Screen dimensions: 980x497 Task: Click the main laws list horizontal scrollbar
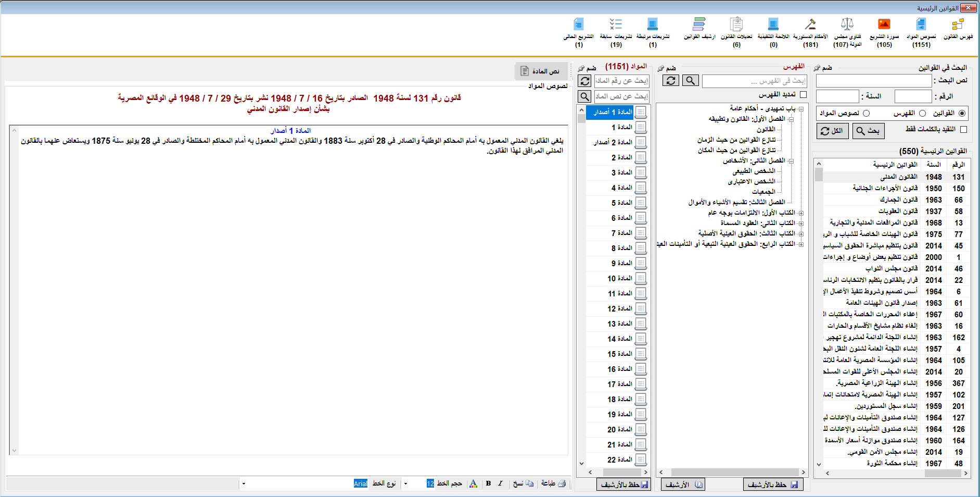click(x=895, y=474)
